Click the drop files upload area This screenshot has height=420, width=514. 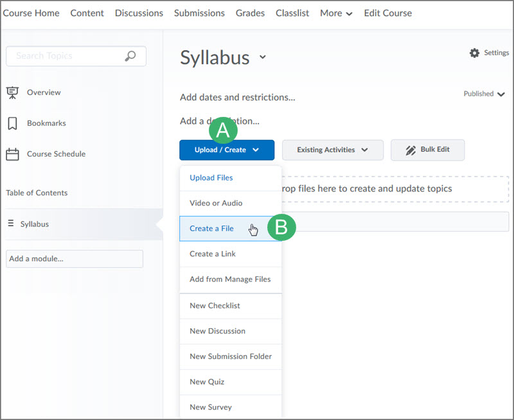point(395,189)
